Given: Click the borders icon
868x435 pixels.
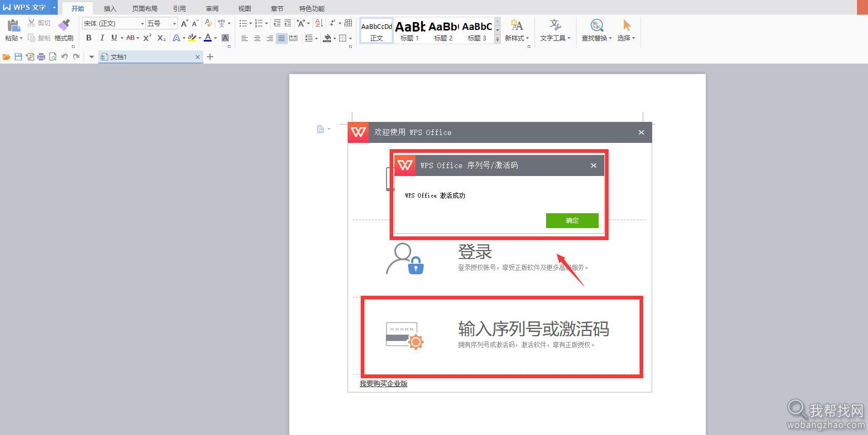Looking at the screenshot, I should (x=343, y=38).
